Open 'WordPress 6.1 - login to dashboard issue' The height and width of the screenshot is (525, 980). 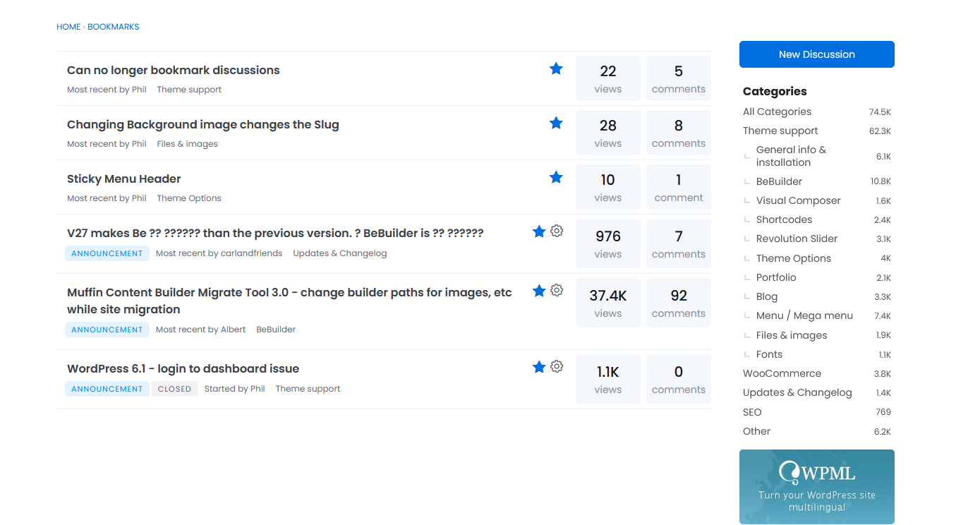pyautogui.click(x=183, y=368)
